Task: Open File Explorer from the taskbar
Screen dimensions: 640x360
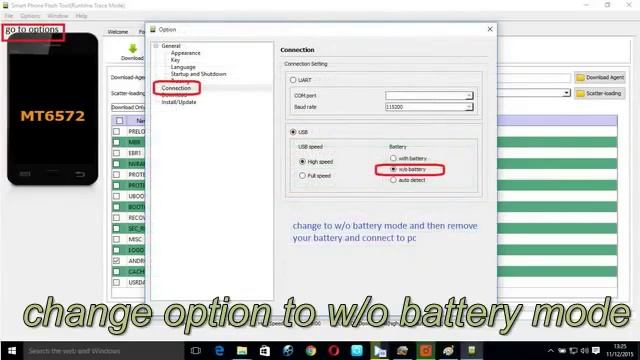Action: coord(242,351)
